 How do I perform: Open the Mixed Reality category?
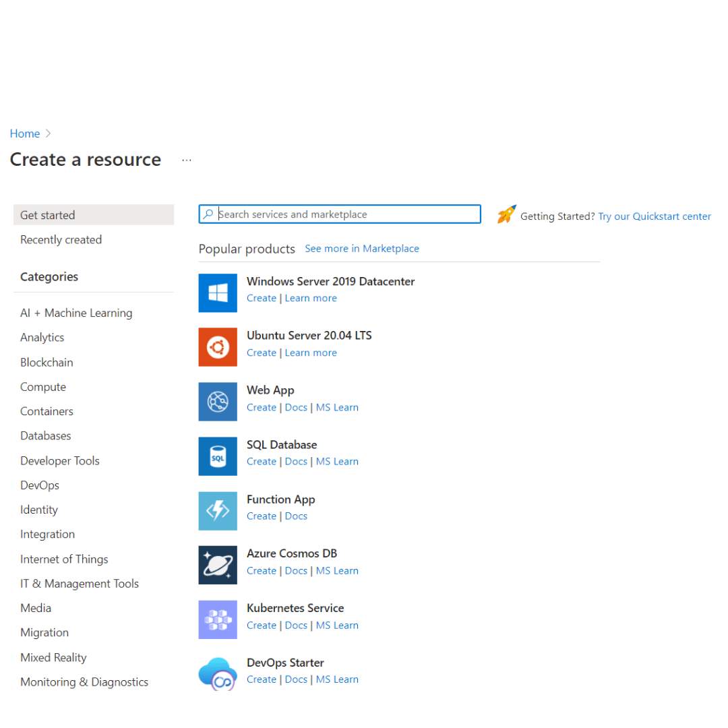point(53,658)
